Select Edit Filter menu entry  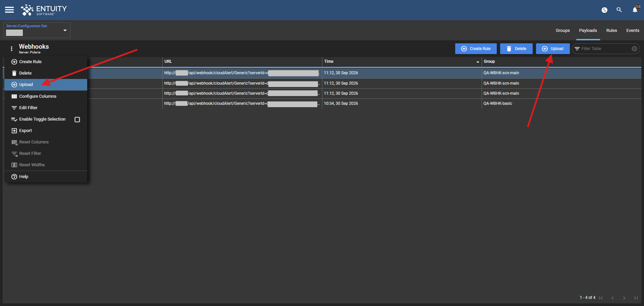pos(46,108)
